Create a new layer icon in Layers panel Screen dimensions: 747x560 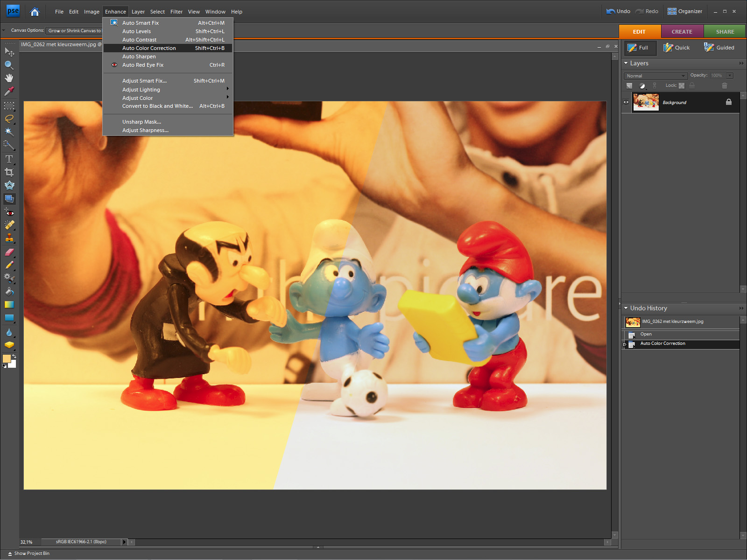[x=629, y=85]
